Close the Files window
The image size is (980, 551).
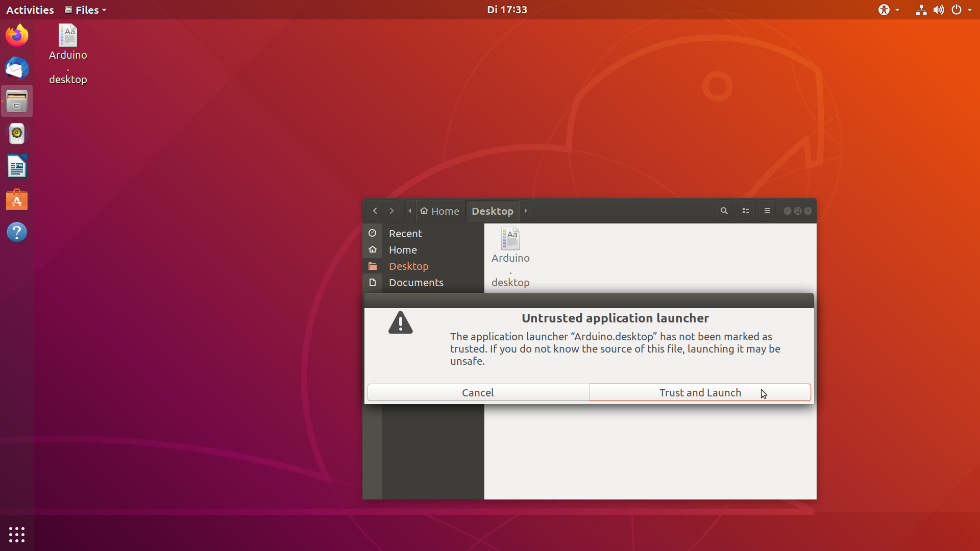[x=807, y=211]
